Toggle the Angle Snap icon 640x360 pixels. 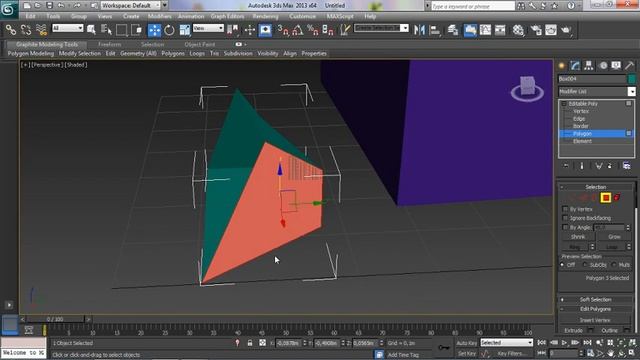(x=298, y=30)
